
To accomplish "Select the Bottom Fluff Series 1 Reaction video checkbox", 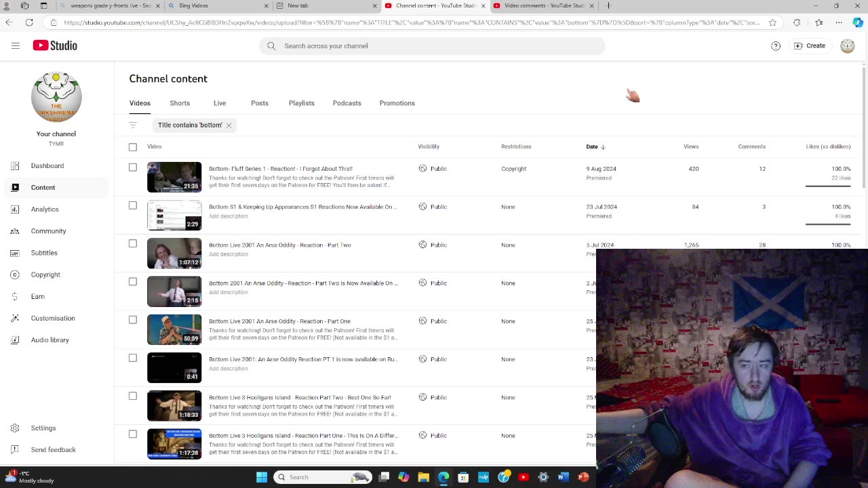I will coord(133,167).
